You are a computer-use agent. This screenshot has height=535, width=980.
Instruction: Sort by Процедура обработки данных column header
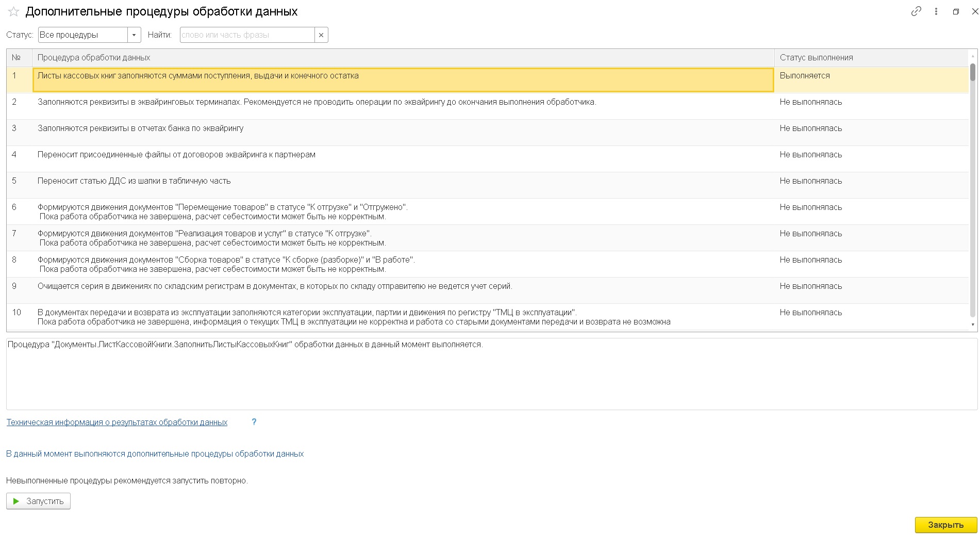tap(403, 58)
